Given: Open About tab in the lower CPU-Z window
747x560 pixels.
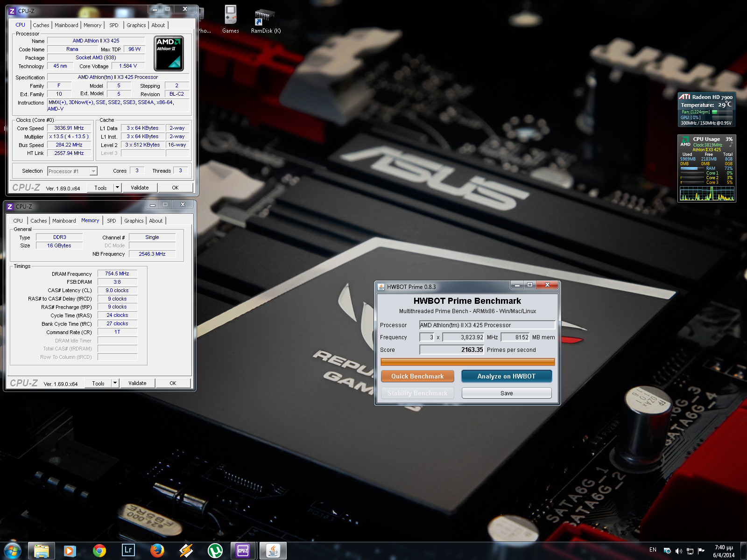Looking at the screenshot, I should pyautogui.click(x=156, y=221).
